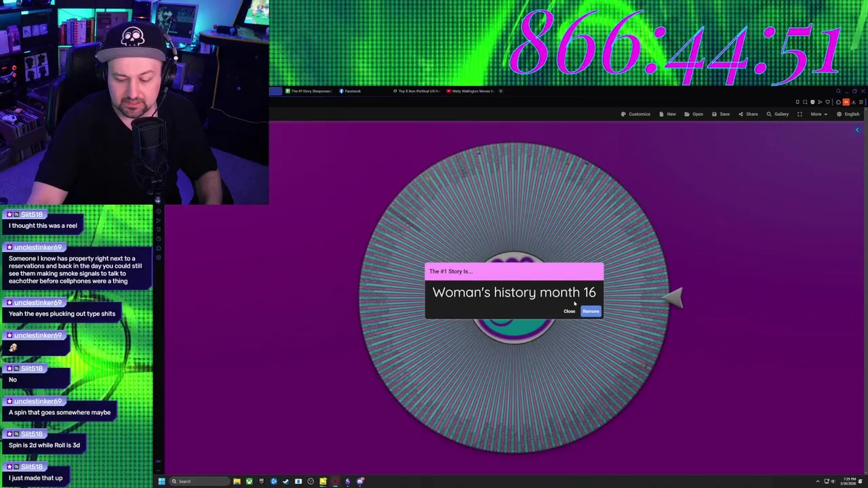The height and width of the screenshot is (488, 868).
Task: Open the wheel Gallery
Action: (777, 114)
